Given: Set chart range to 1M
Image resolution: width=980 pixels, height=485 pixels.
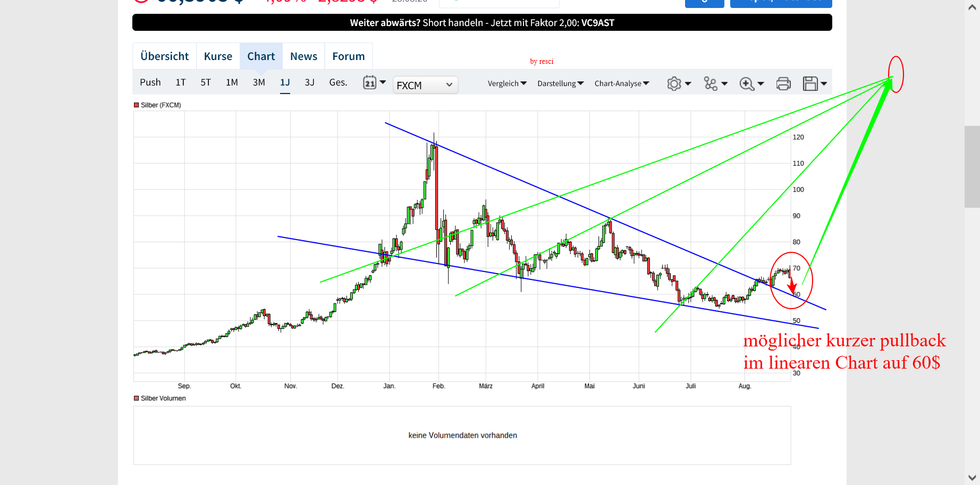Looking at the screenshot, I should pyautogui.click(x=232, y=82).
